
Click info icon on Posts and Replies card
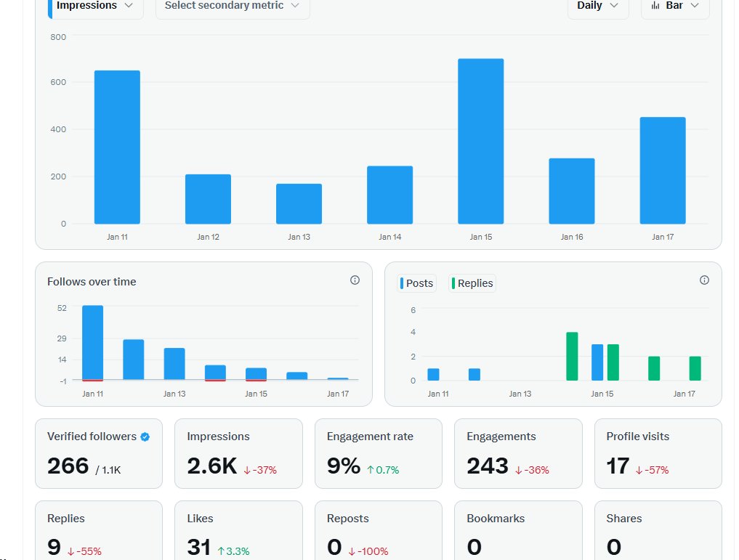coord(704,280)
